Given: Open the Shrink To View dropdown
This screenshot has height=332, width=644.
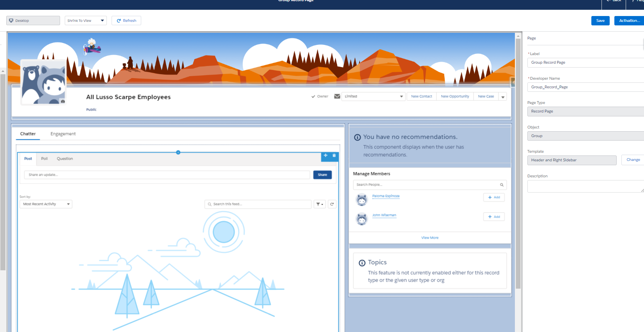Looking at the screenshot, I should pos(85,21).
